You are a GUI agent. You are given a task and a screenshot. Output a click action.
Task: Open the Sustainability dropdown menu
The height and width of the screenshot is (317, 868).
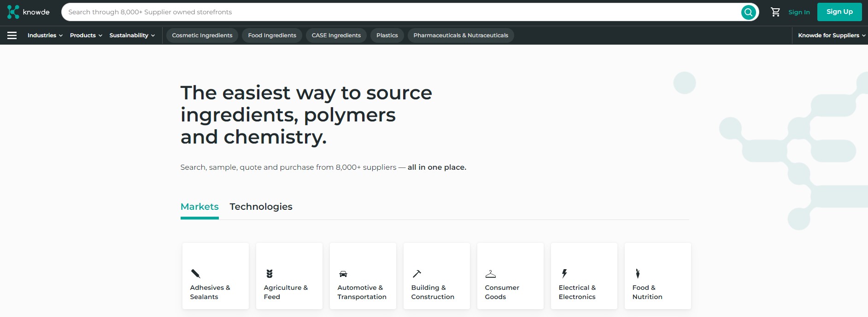(132, 35)
